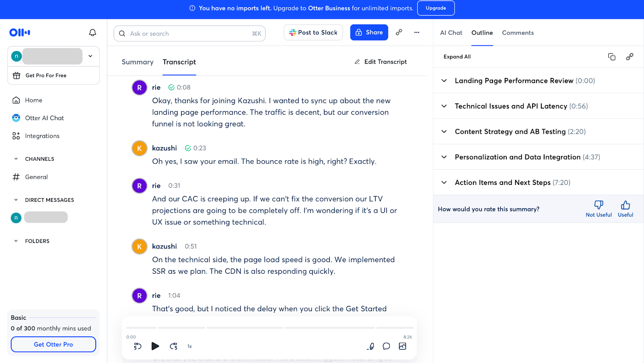This screenshot has width=644, height=363.
Task: Open the workspace account dropdown
Action: coord(91,56)
